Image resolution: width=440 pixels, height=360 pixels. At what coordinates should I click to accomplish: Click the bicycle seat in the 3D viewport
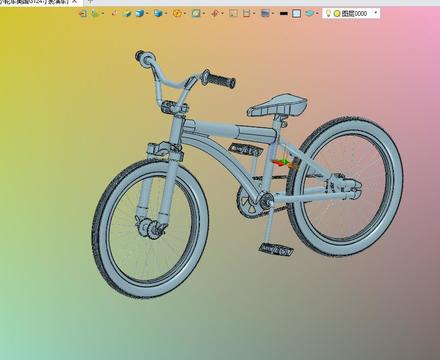tap(277, 104)
